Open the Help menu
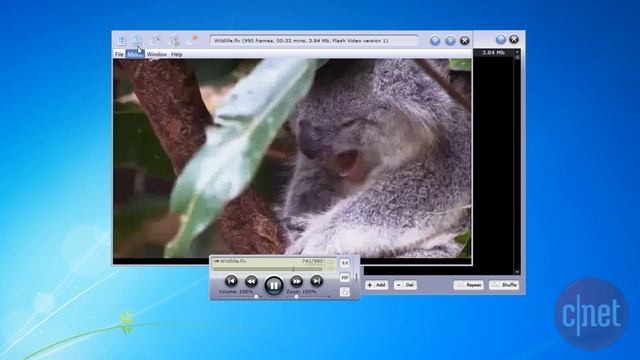The image size is (640, 360). click(176, 54)
